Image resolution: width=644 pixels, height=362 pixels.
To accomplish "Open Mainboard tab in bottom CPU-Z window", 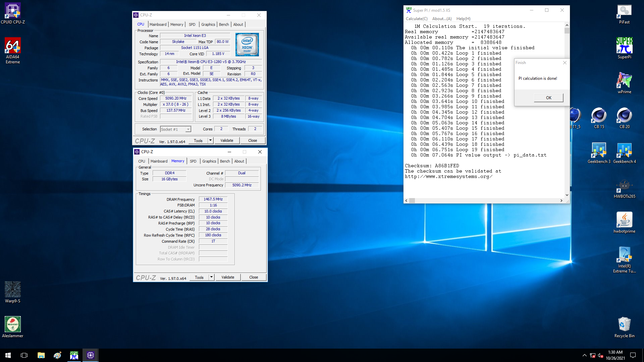I will (x=159, y=161).
